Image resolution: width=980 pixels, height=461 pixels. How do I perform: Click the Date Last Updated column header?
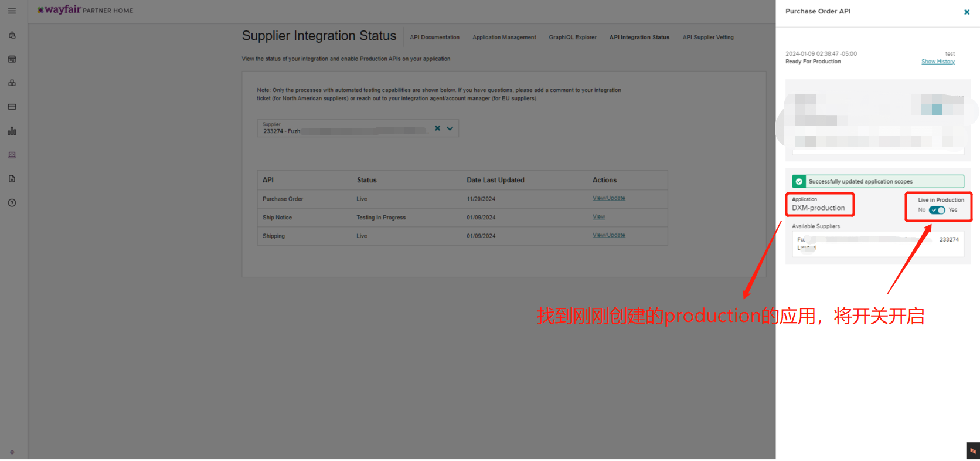495,180
